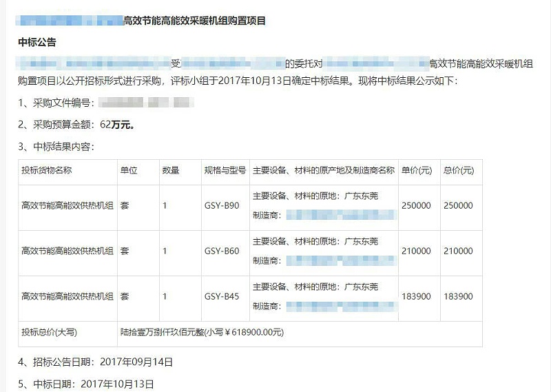Click the 投标总价(大写) row label
551x392 pixels.
50,332
